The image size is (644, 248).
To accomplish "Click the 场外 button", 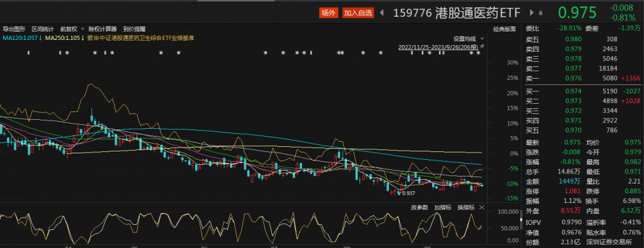I will pos(328,13).
